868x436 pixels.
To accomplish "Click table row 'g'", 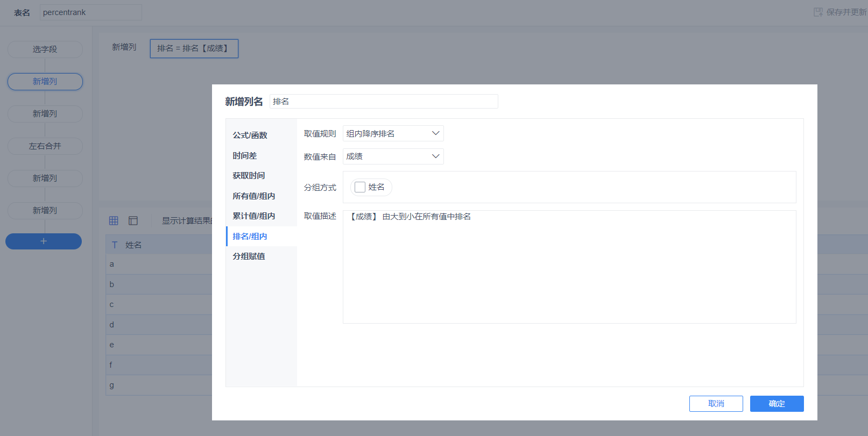I will click(x=159, y=385).
